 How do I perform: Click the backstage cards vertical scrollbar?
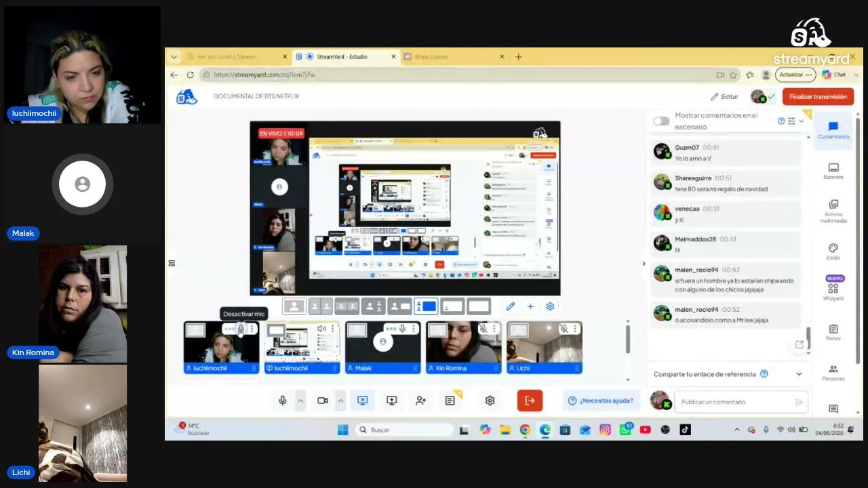pos(628,338)
